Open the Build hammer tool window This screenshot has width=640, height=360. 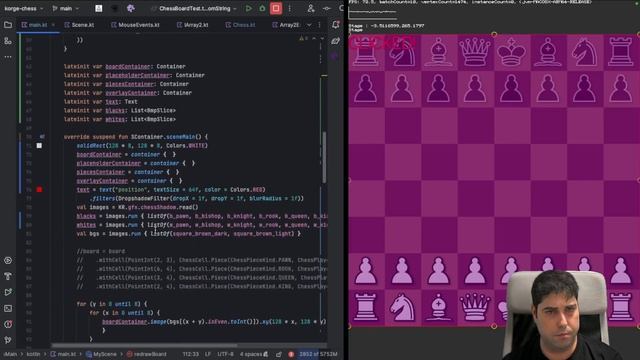(x=8, y=276)
